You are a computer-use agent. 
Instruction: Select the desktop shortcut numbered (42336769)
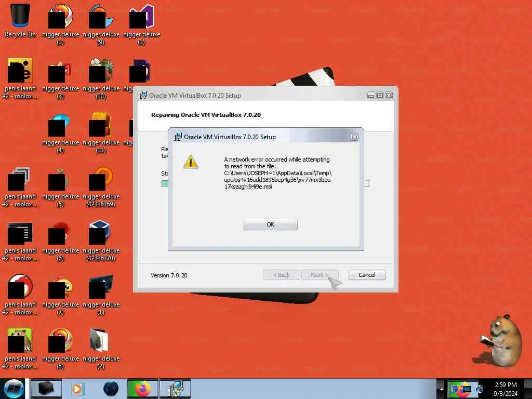[101, 187]
